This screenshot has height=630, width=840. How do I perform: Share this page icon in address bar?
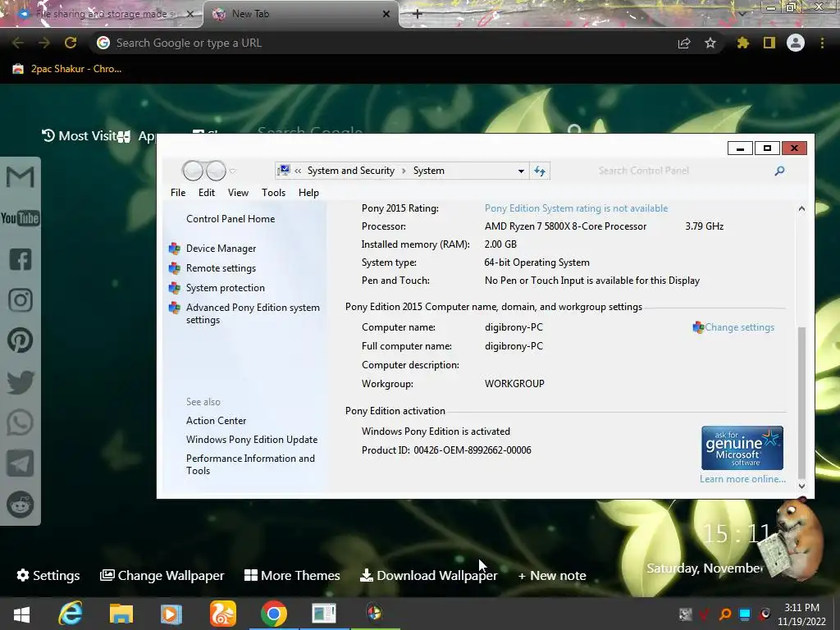click(x=684, y=43)
